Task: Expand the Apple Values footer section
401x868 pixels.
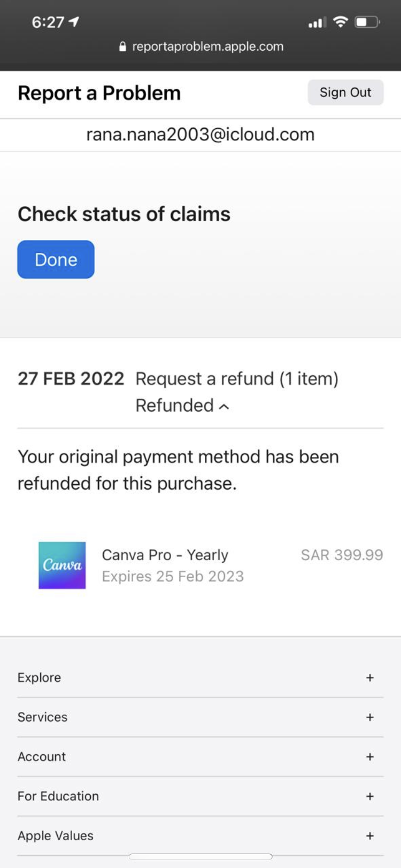Action: click(200, 836)
